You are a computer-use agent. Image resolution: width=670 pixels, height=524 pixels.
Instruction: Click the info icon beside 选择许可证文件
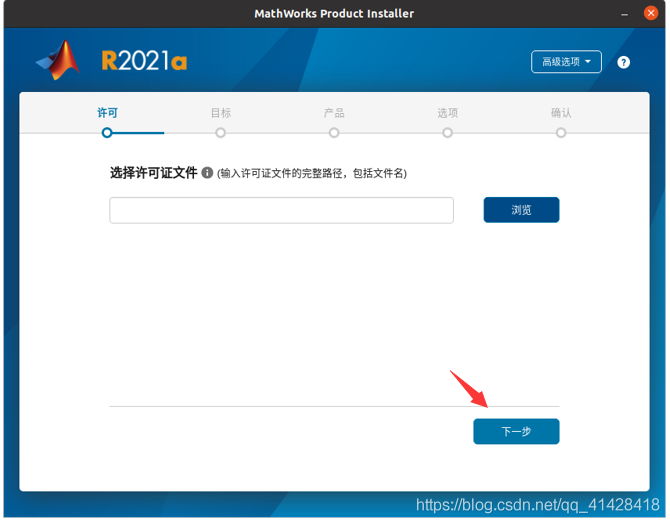tap(207, 173)
